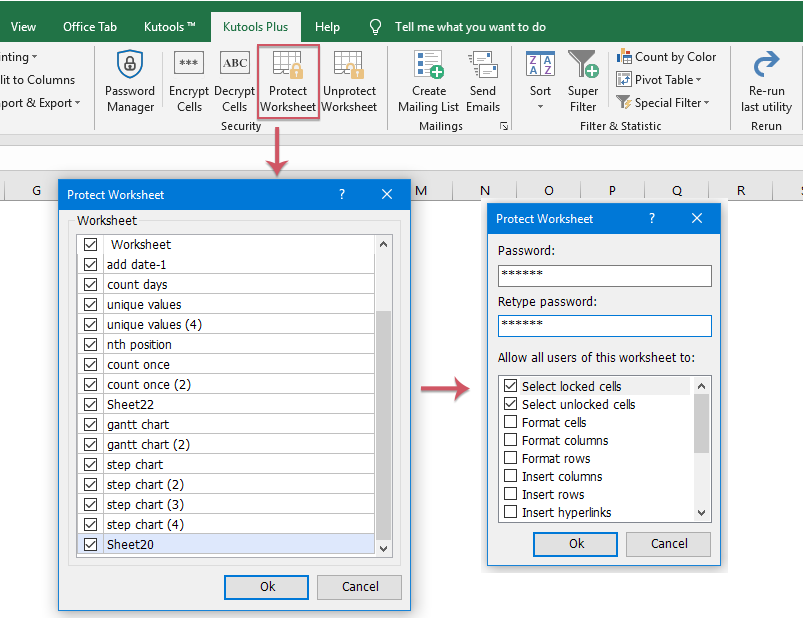The width and height of the screenshot is (803, 618).
Task: Expand the Sort dropdown arrow
Action: coord(540,106)
